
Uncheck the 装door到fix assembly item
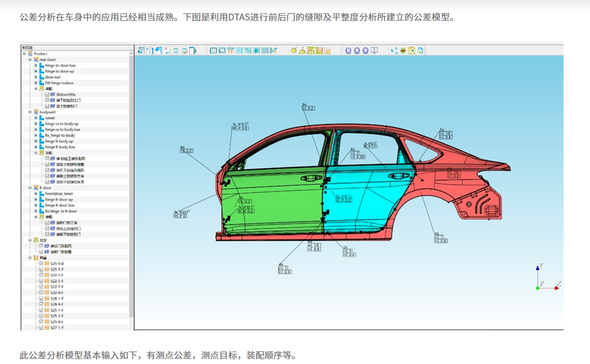(47, 94)
